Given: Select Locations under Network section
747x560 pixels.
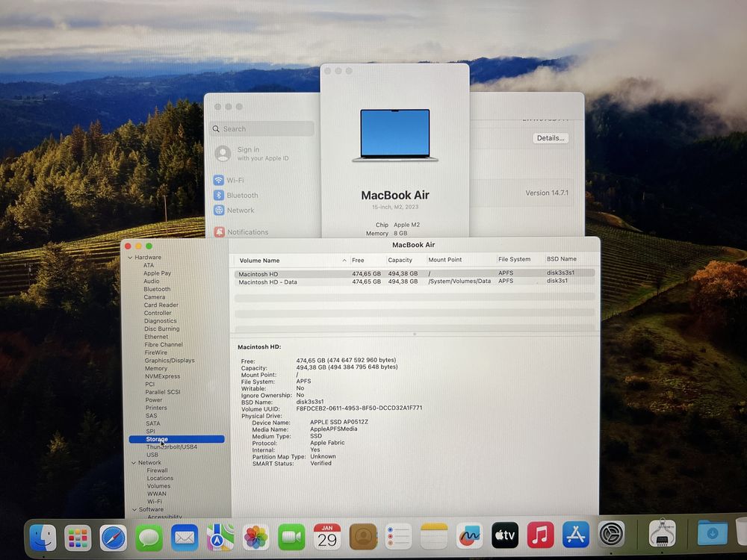Looking at the screenshot, I should click(160, 478).
